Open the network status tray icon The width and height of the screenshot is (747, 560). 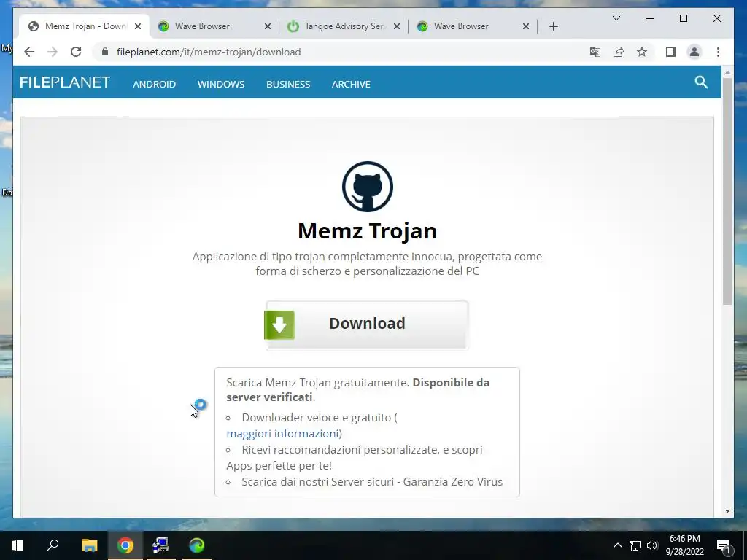coord(635,545)
